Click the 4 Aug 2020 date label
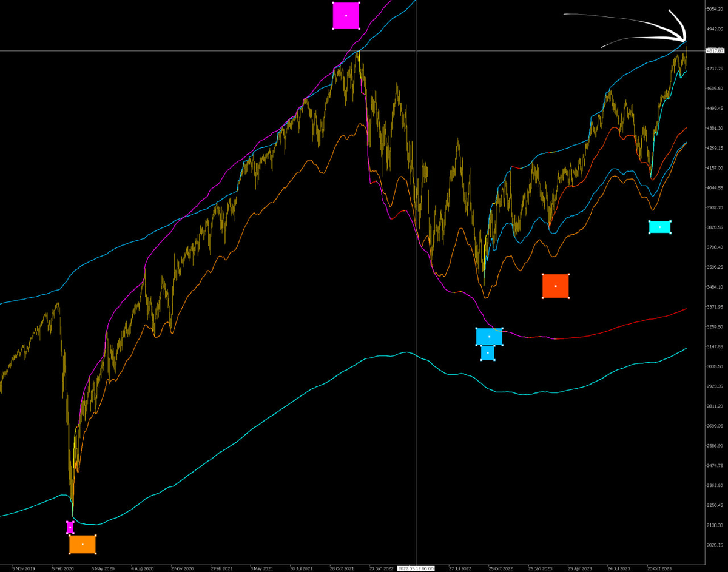The width and height of the screenshot is (728, 572). pyautogui.click(x=141, y=569)
